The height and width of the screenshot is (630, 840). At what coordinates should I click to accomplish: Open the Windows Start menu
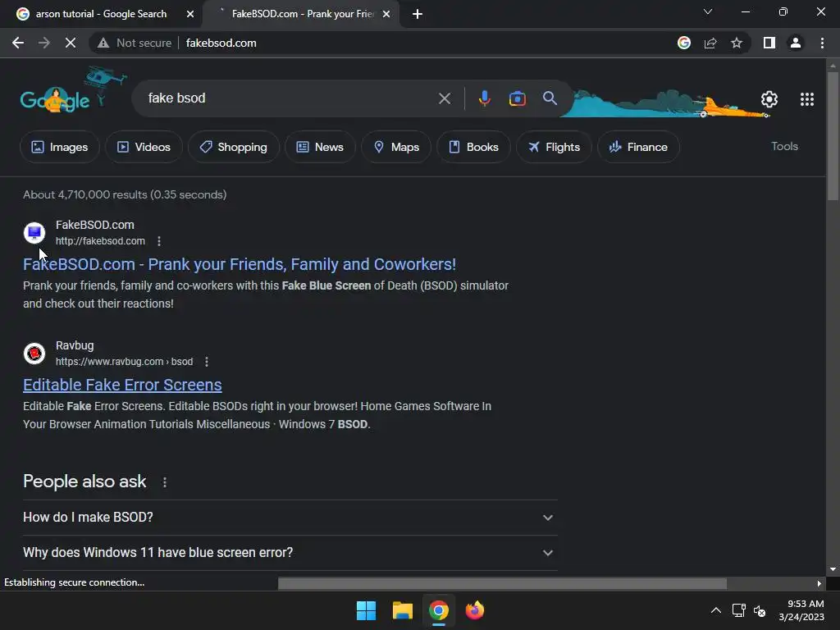point(366,610)
